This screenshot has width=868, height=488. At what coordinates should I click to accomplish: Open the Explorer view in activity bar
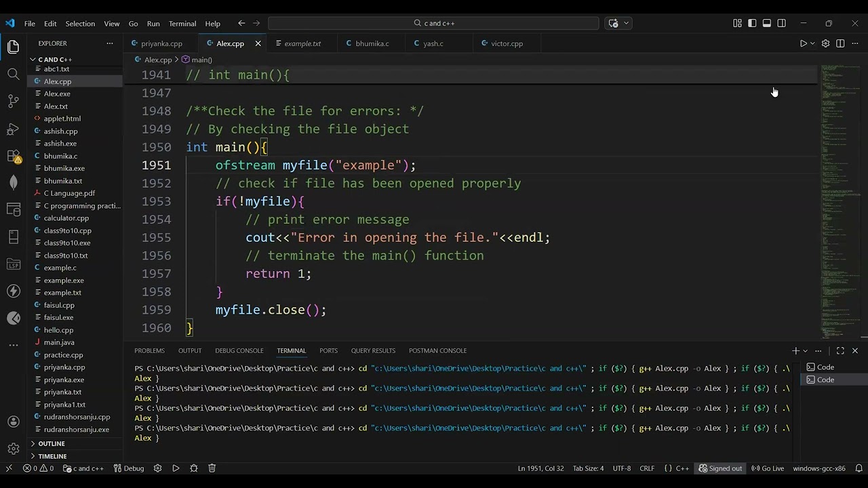click(13, 47)
